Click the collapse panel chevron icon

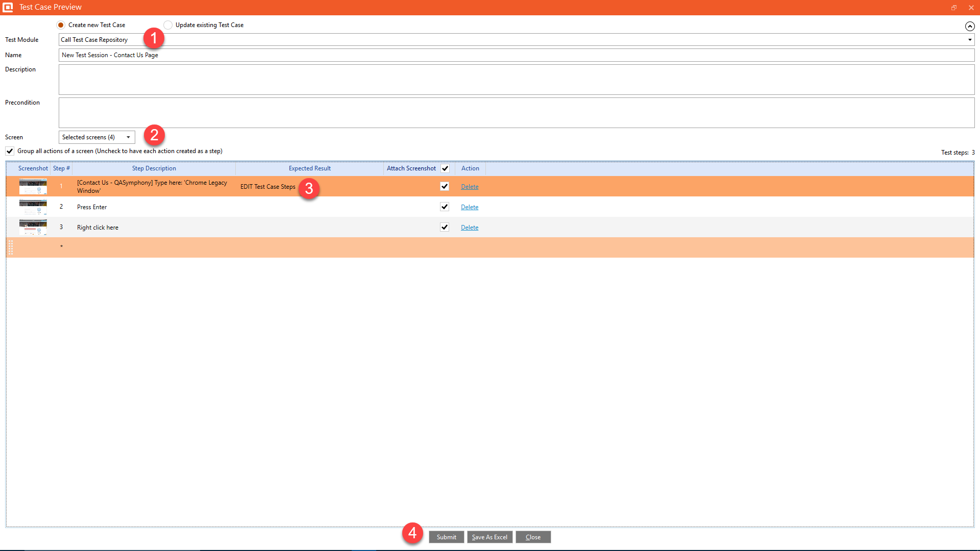(970, 26)
